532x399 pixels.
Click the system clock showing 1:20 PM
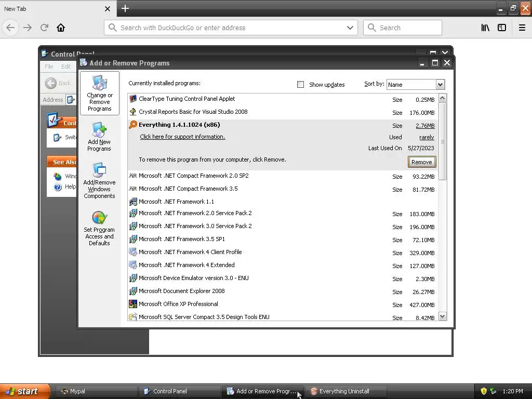pos(513,391)
